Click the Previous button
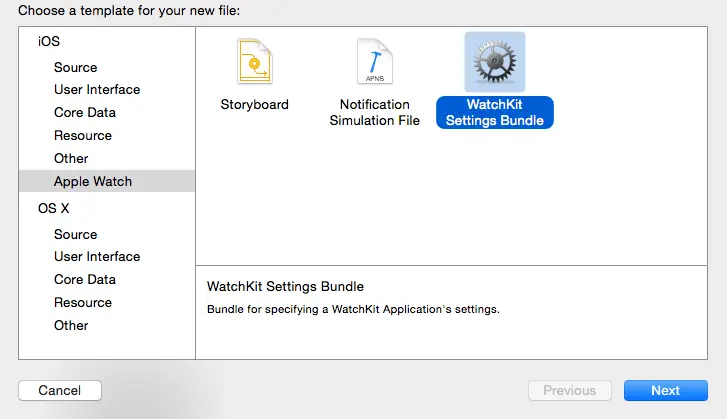This screenshot has height=419, width=727. [569, 390]
